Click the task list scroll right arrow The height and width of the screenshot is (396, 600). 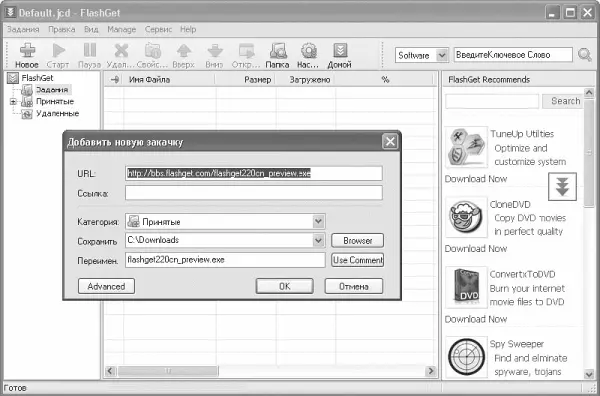[431, 371]
